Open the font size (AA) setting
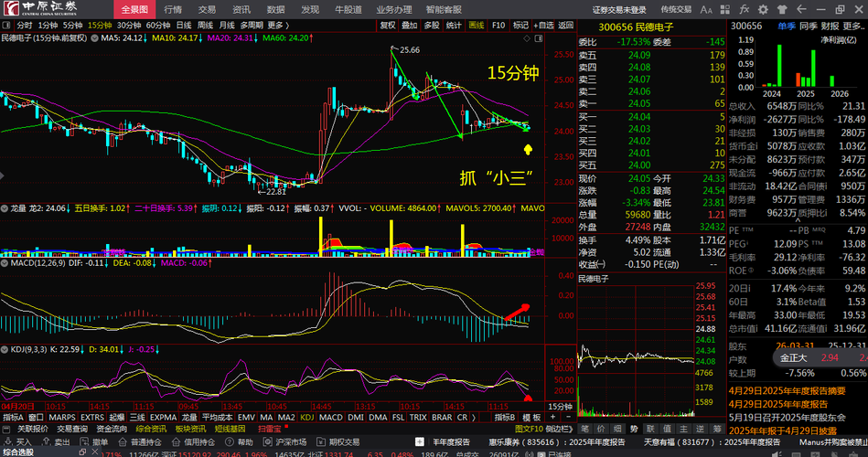The height and width of the screenshot is (457, 868). [x=706, y=9]
